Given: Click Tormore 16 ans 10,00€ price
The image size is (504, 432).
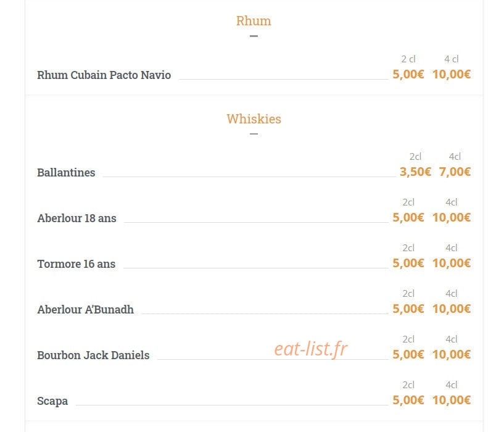Looking at the screenshot, I should (x=452, y=263).
